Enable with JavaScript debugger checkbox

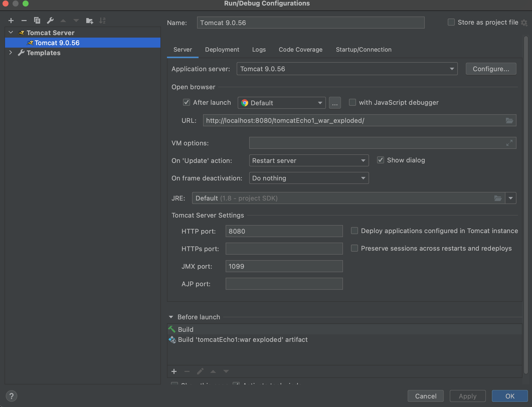(352, 102)
